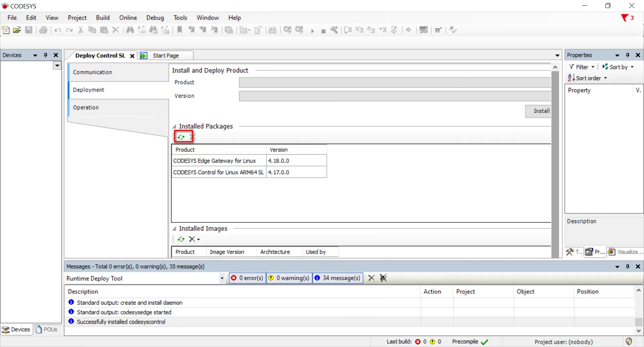Refresh the Installed Packages list

[x=181, y=137]
